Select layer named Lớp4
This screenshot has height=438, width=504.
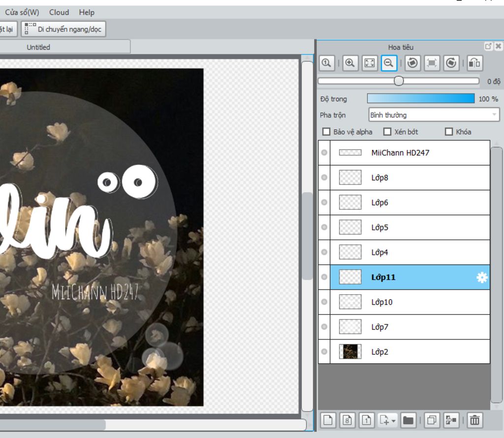379,252
